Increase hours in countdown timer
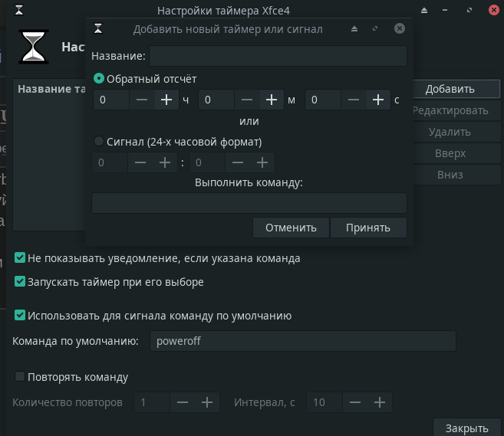The height and width of the screenshot is (436, 504). (x=166, y=100)
